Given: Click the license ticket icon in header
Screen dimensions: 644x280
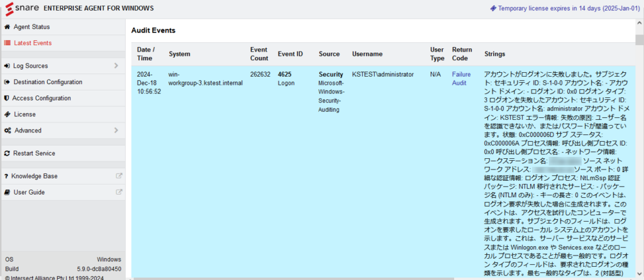Looking at the screenshot, I should (x=493, y=8).
